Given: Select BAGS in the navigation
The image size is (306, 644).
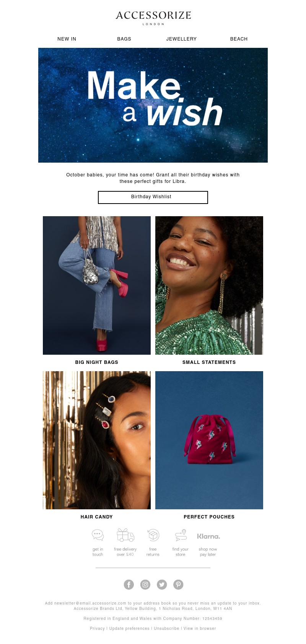Looking at the screenshot, I should coord(124,39).
